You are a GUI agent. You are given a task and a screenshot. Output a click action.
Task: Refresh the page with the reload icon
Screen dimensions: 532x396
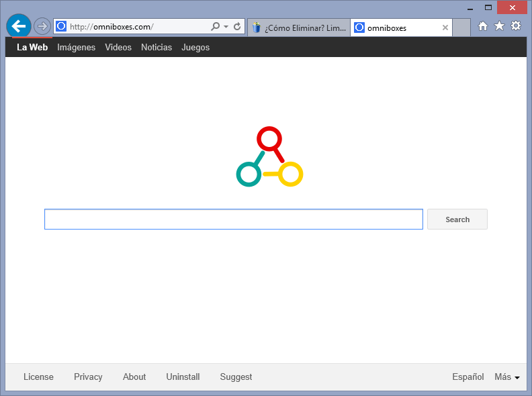click(237, 26)
